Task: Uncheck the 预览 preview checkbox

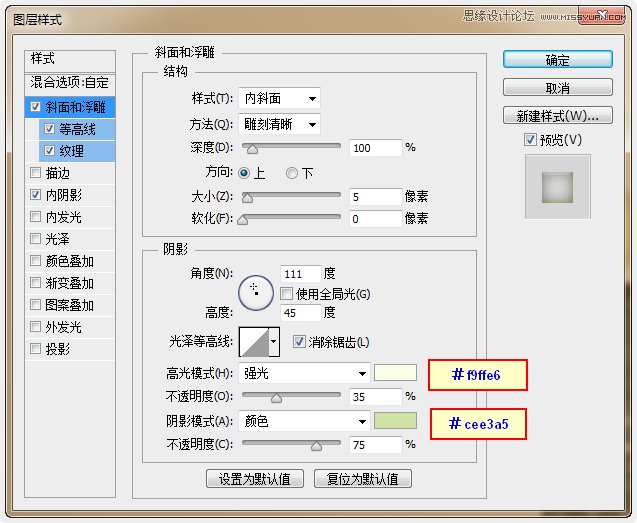Action: pos(531,140)
